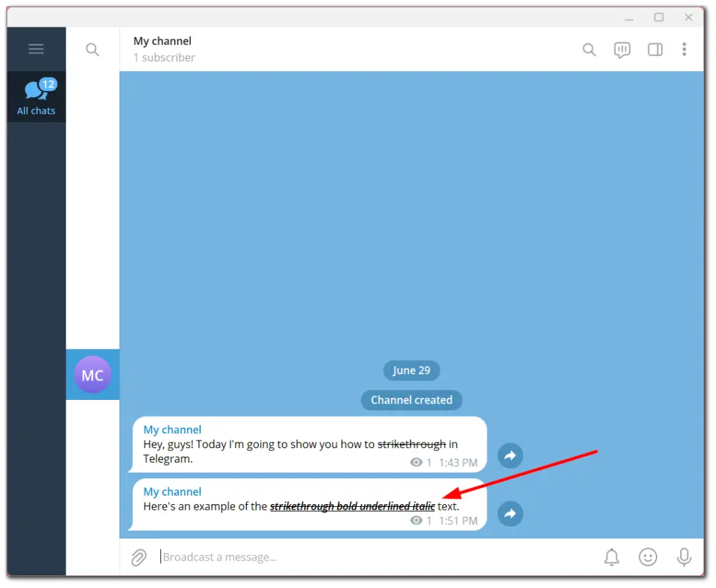Click the MC channel avatar
The height and width of the screenshot is (588, 716).
point(92,374)
